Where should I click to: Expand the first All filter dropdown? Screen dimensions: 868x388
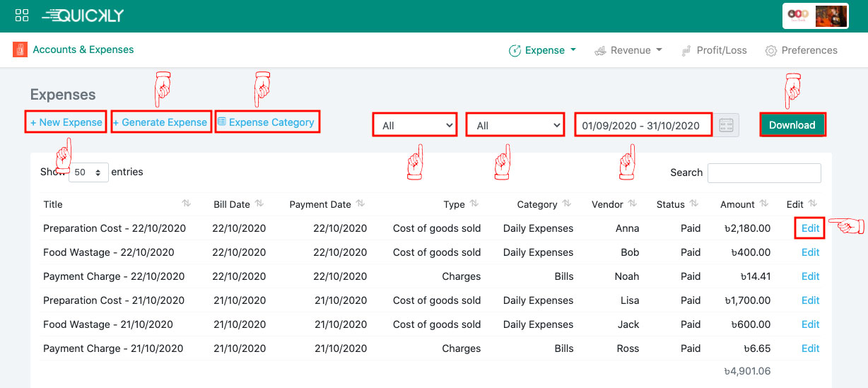coord(415,126)
